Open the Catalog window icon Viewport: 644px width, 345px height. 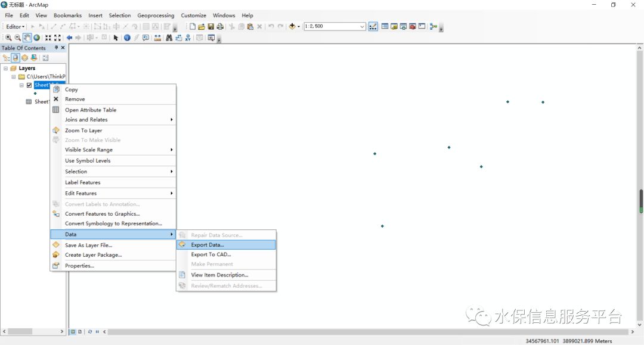394,26
